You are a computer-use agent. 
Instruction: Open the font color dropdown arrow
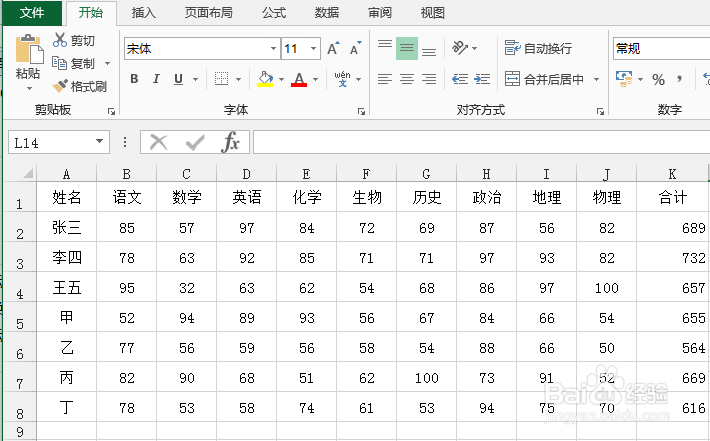(316, 80)
